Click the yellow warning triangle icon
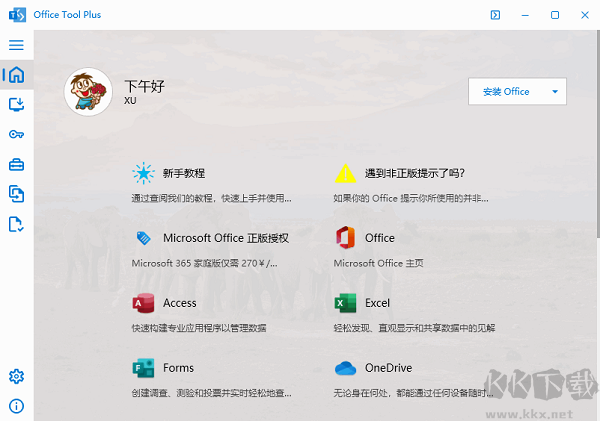The image size is (600, 421). [x=346, y=173]
